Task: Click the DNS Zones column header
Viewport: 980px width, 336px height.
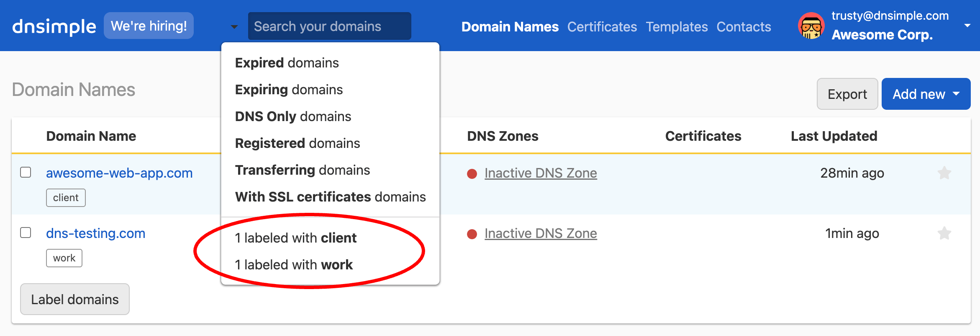Action: 503,136
